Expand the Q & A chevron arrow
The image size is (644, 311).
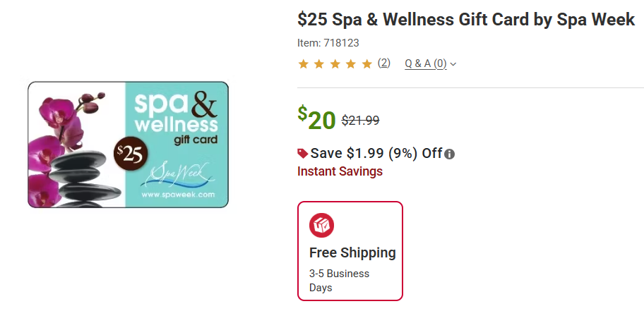tap(453, 64)
